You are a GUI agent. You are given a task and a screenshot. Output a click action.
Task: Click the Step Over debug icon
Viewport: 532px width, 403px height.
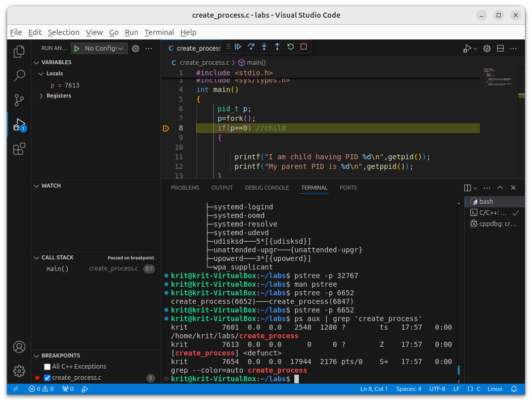tap(251, 47)
